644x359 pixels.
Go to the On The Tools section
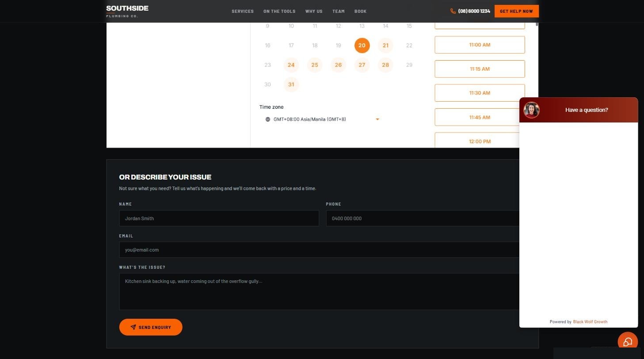(279, 11)
